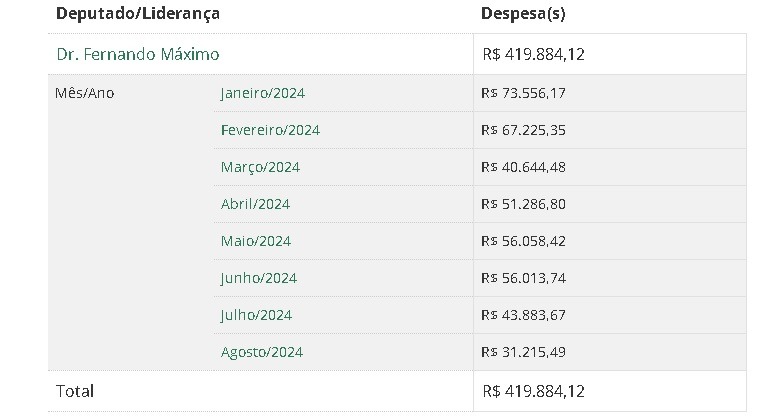The image size is (758, 417).
Task: Click the Maio/2024 link
Action: (x=256, y=241)
